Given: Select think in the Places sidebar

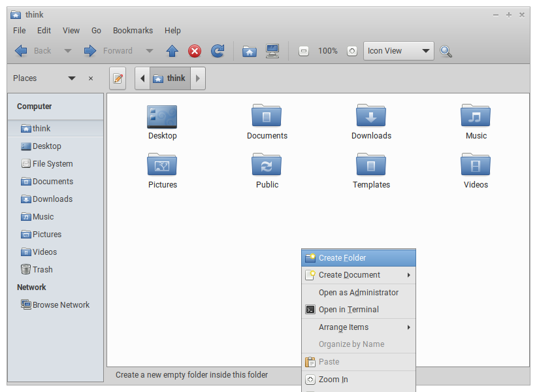Looking at the screenshot, I should pos(56,129).
